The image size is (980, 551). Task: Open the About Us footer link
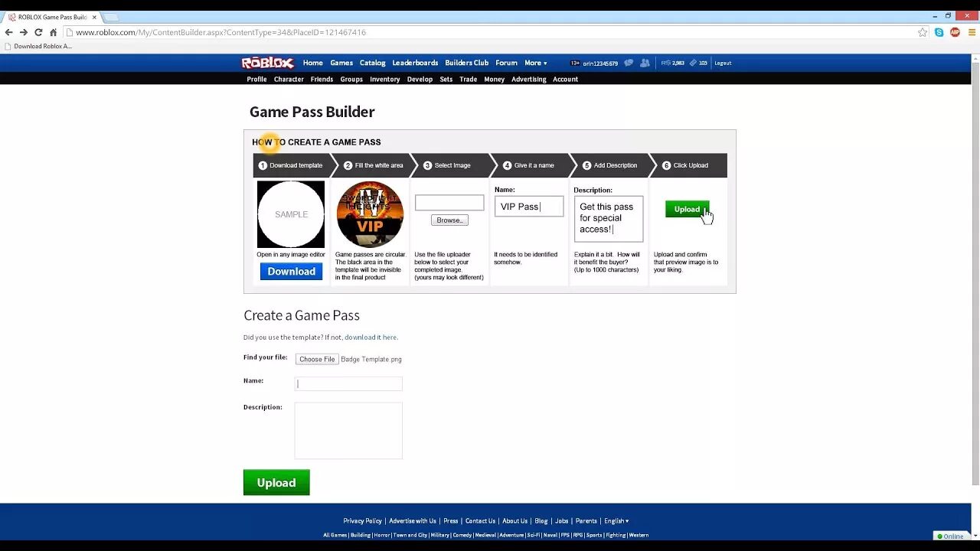(x=514, y=520)
